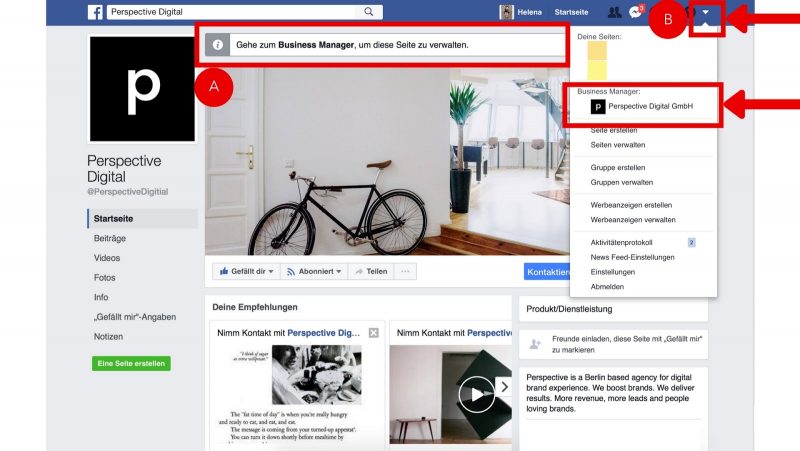The height and width of the screenshot is (451, 800).
Task: Dismiss the first recommendation card with X
Action: point(374,333)
